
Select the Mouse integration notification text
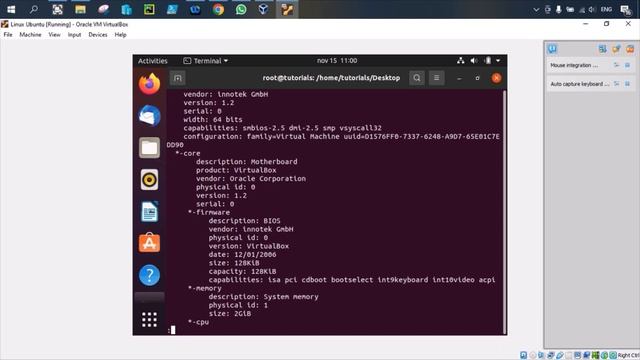[574, 65]
